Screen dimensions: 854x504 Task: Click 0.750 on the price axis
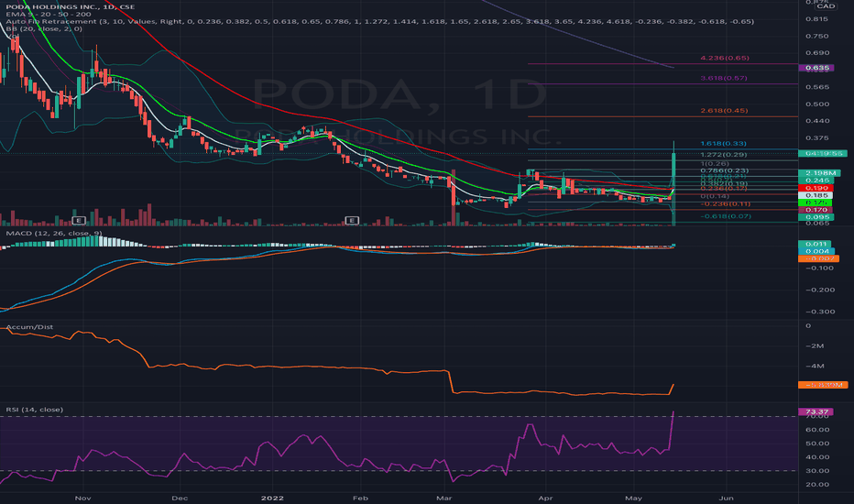817,36
